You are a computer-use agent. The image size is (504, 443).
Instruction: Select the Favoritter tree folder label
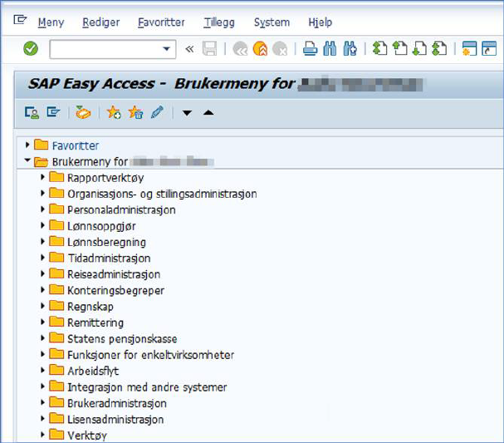click(x=76, y=145)
